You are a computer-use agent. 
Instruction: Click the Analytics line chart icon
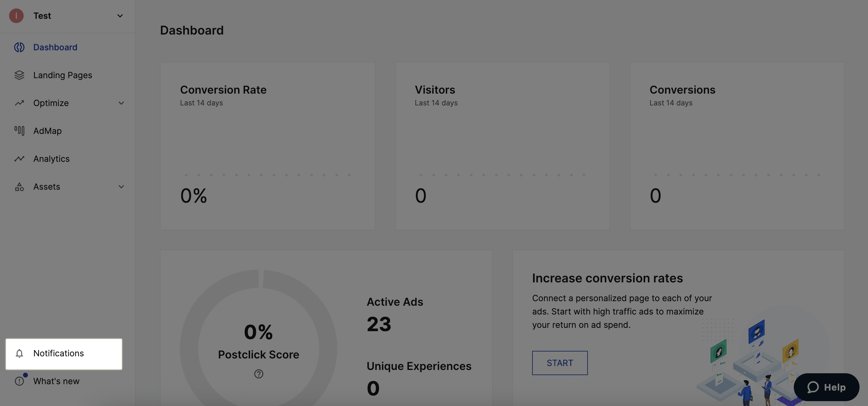coord(19,158)
